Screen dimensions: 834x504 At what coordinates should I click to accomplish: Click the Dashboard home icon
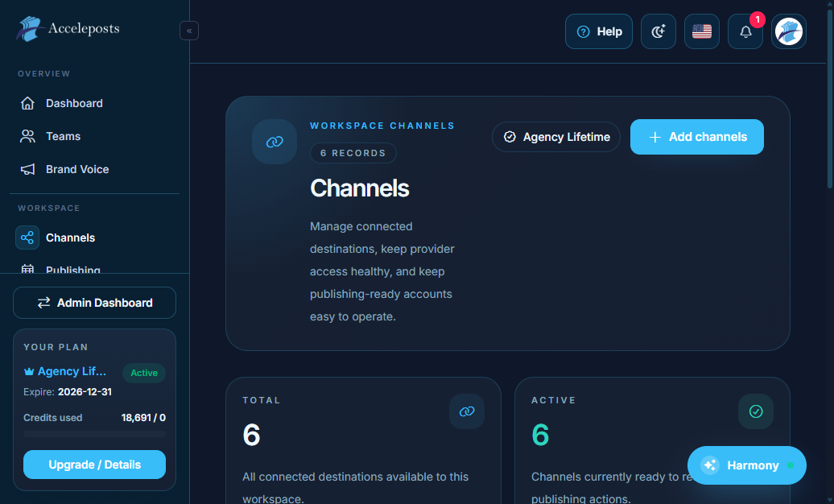pyautogui.click(x=27, y=103)
